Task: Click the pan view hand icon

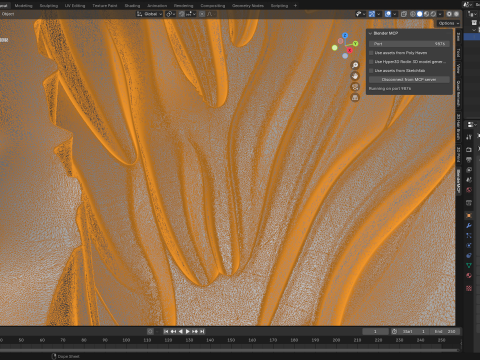Action: tap(355, 76)
